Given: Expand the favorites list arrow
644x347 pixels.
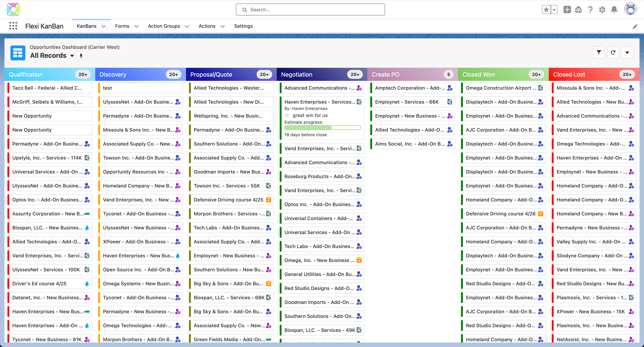Looking at the screenshot, I should tap(554, 10).
